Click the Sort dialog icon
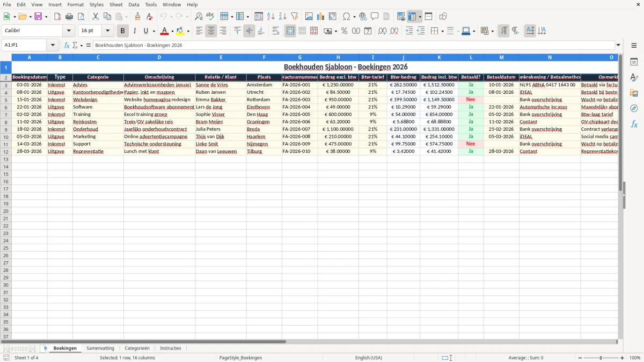644x362 pixels. (259, 17)
